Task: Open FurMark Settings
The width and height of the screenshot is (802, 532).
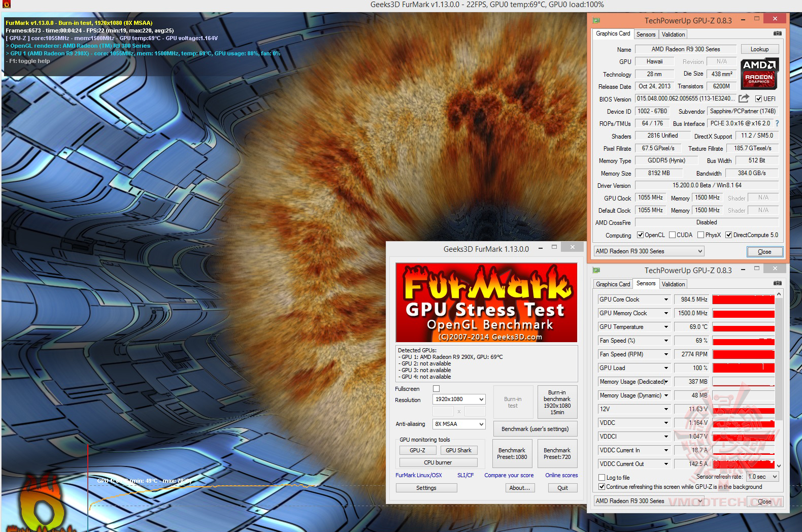Action: point(426,488)
